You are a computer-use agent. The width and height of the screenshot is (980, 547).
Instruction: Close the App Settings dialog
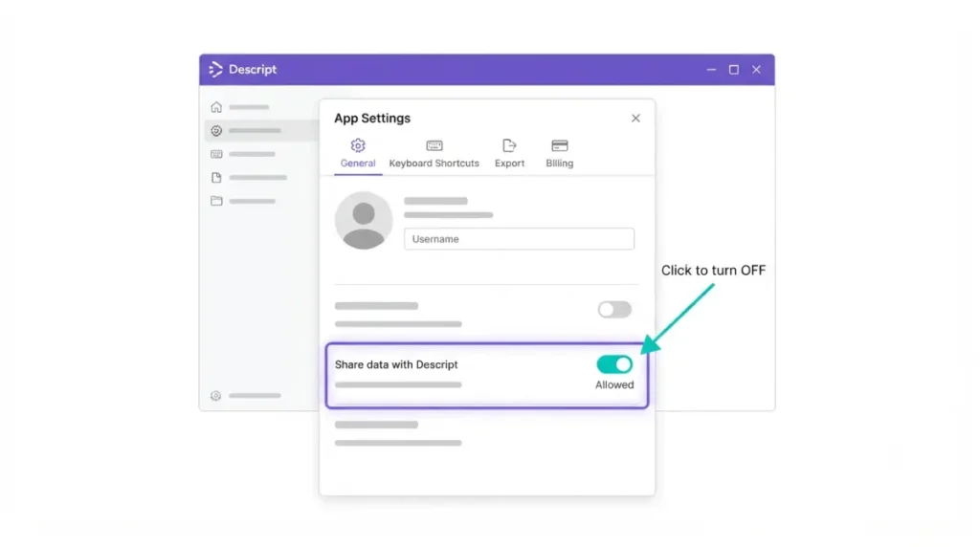(635, 118)
